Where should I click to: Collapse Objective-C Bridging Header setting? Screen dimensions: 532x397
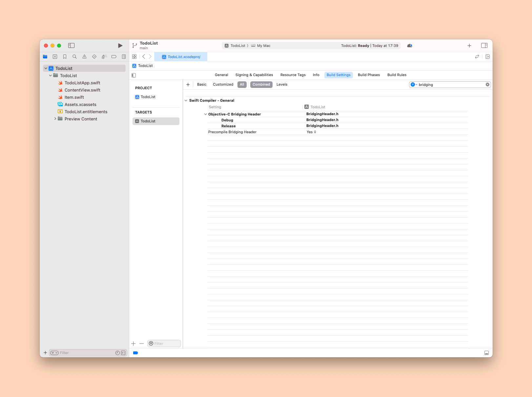point(206,114)
